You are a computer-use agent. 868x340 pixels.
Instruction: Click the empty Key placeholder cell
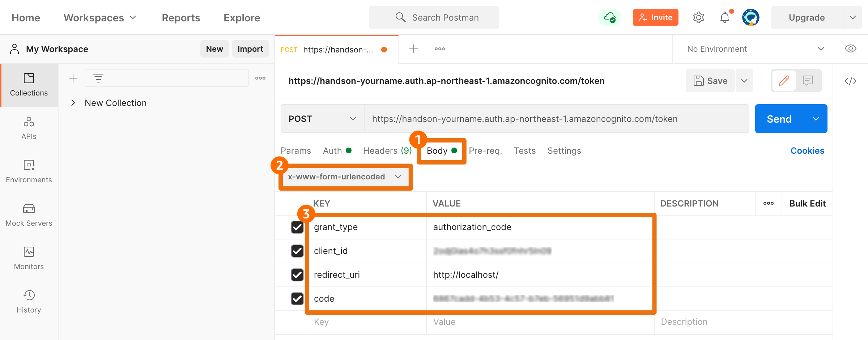tap(366, 322)
